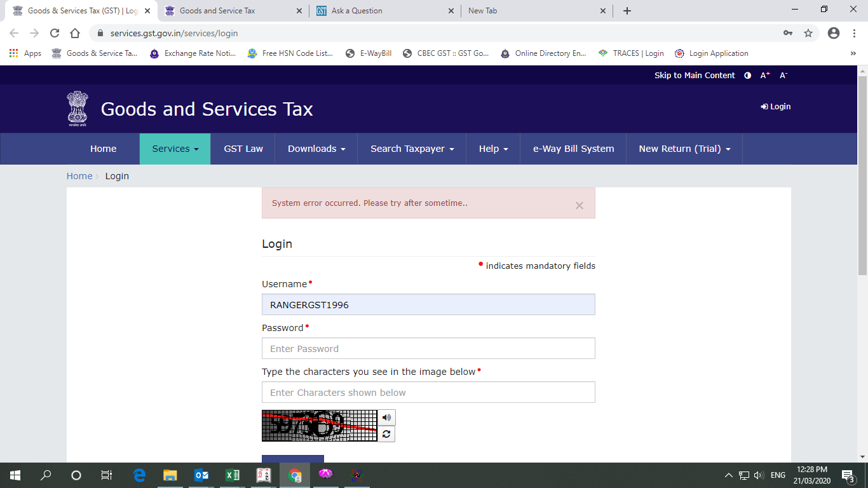Screen dimensions: 868x488
Task: Open the notification center icon
Action: tap(847, 475)
